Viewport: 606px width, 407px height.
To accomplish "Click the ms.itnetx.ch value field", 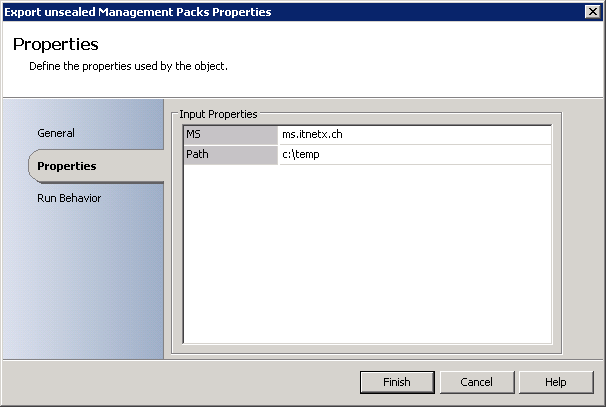I will pyautogui.click(x=414, y=134).
